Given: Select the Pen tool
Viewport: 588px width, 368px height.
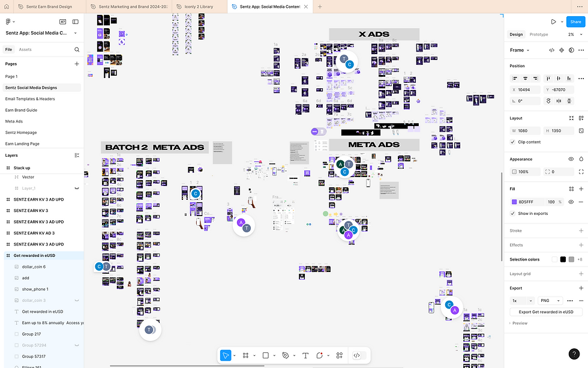Looking at the screenshot, I should click(286, 355).
